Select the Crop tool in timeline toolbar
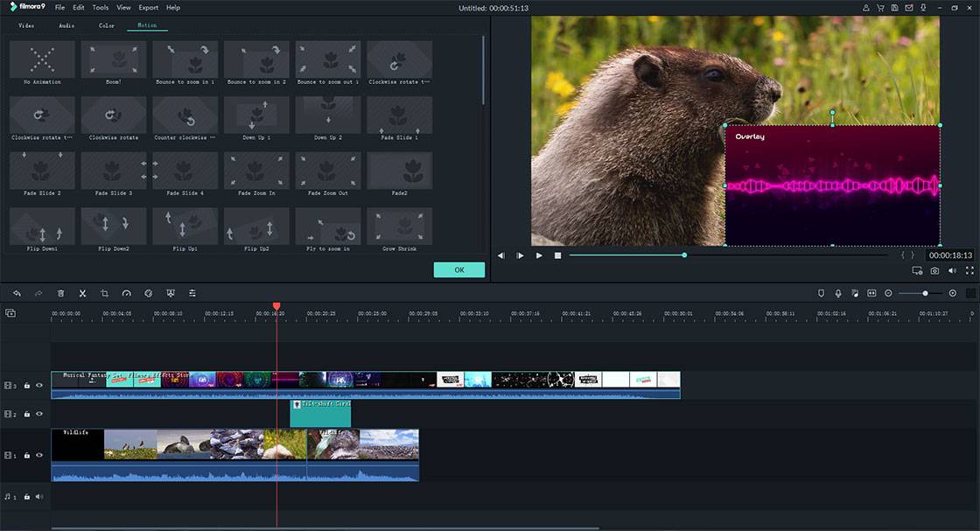This screenshot has height=531, width=980. [x=104, y=293]
